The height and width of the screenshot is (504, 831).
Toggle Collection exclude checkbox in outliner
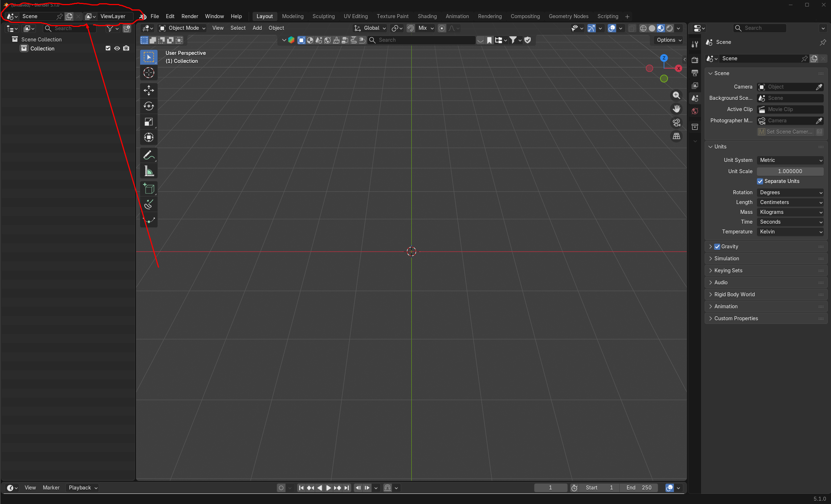point(108,48)
